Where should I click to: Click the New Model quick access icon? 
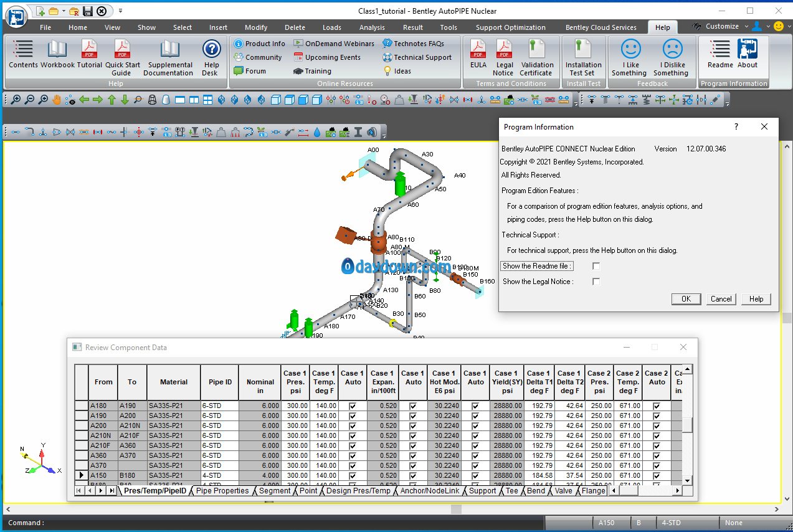click(x=40, y=11)
